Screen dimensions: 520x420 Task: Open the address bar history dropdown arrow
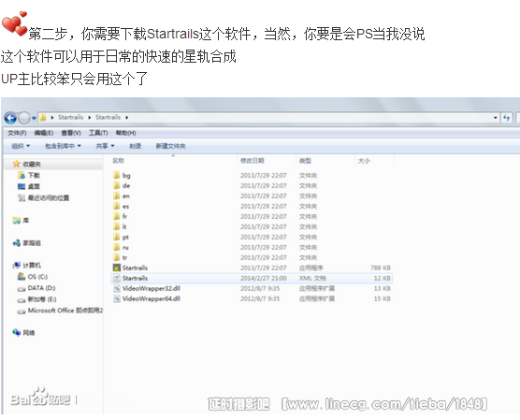(x=496, y=118)
